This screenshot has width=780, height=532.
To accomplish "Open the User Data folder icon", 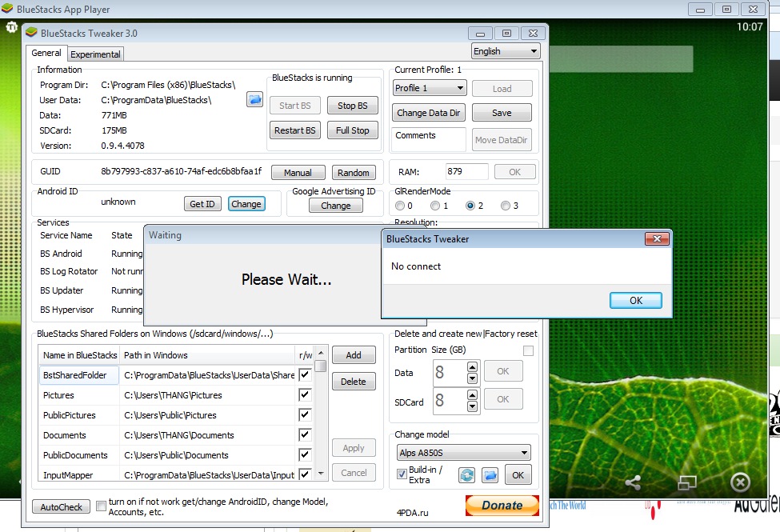I will click(x=254, y=99).
